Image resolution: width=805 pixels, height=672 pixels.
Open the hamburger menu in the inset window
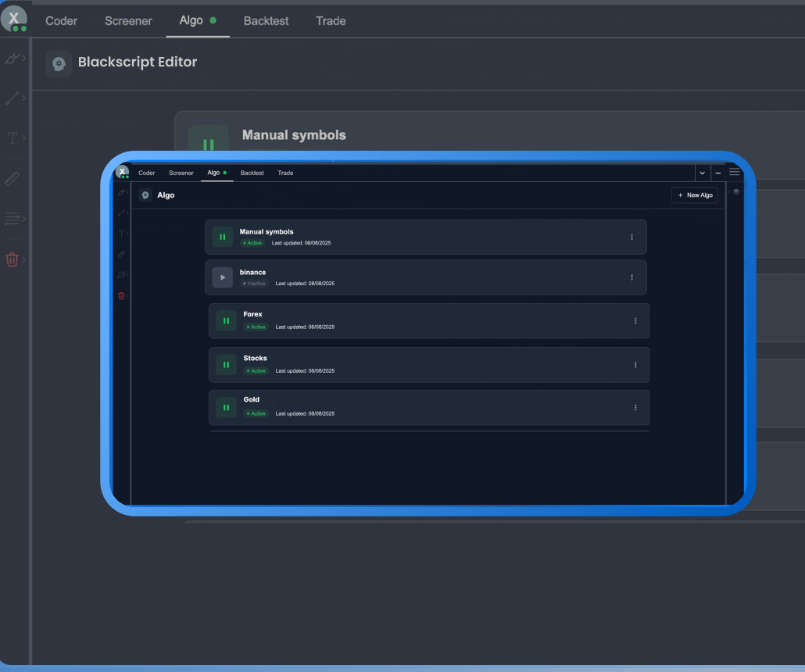(x=735, y=173)
